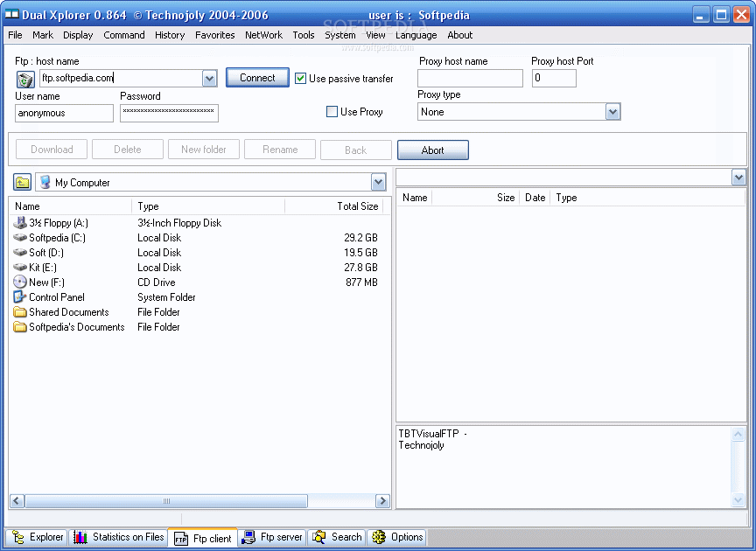Click the User name input field
Viewport: 756px width, 551px height.
[x=64, y=114]
